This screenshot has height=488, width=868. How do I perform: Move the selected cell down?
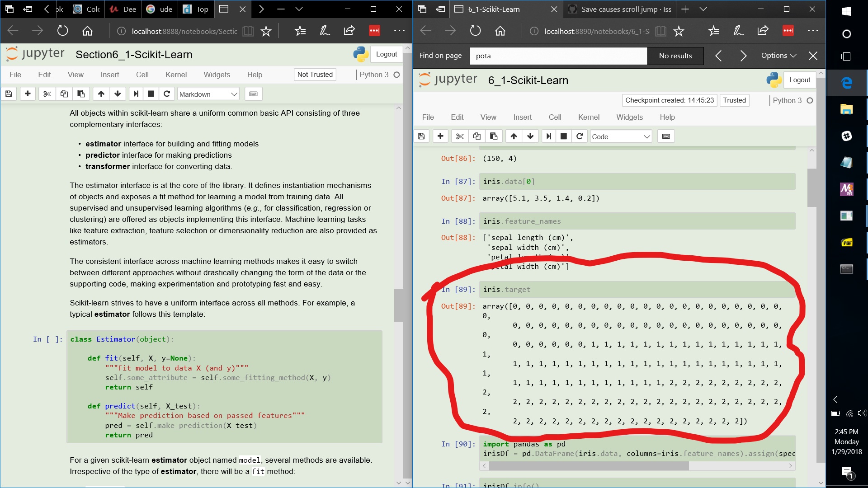coord(530,136)
